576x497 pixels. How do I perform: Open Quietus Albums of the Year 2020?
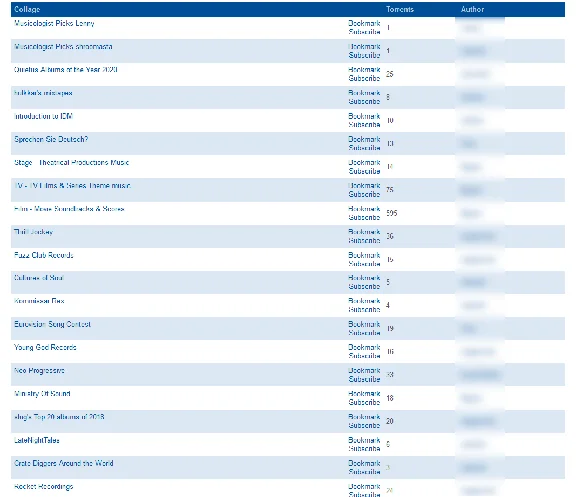(65, 70)
